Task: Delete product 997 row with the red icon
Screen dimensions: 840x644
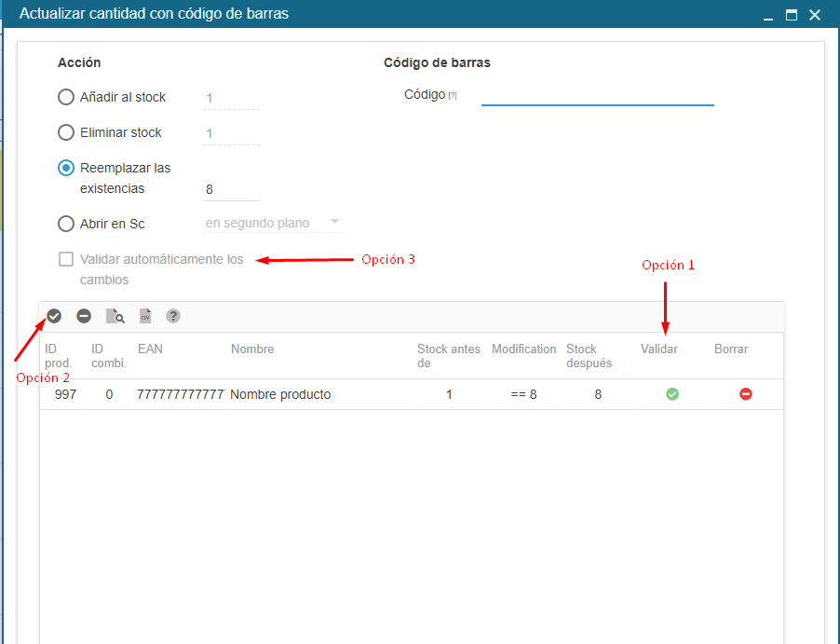Action: point(745,394)
